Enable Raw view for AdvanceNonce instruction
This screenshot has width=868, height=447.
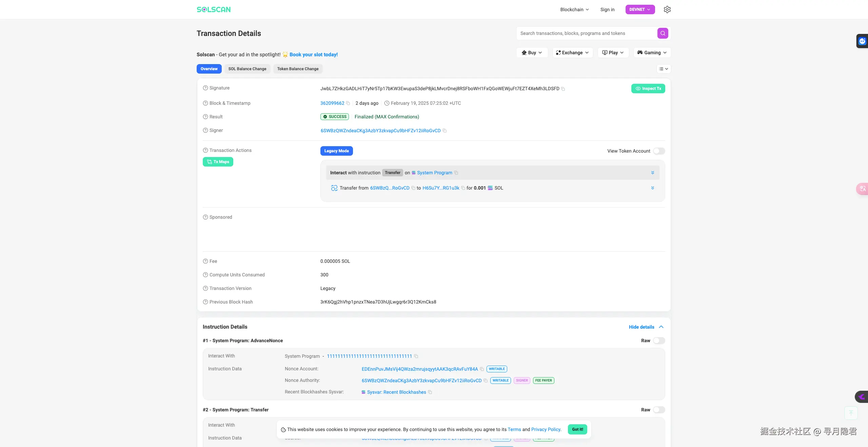(x=659, y=341)
